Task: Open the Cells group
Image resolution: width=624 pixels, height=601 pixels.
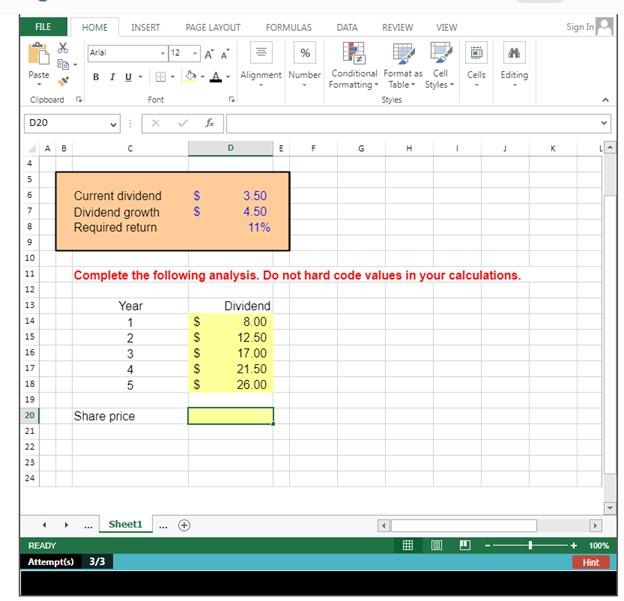Action: point(476,64)
